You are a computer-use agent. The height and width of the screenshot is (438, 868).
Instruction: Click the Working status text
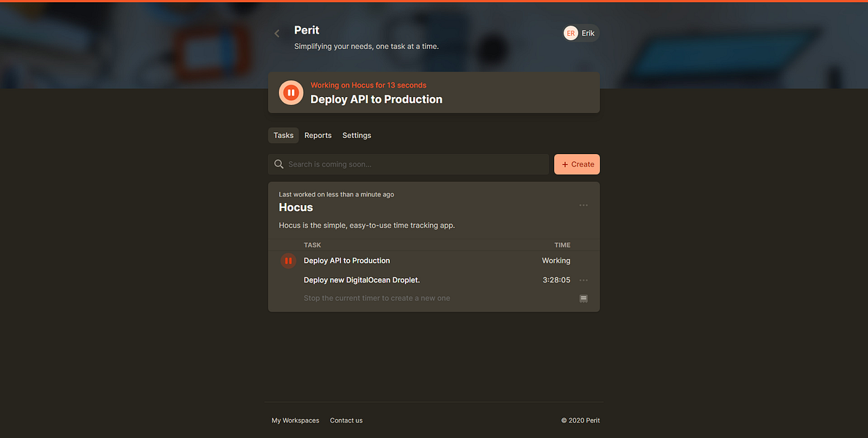point(556,261)
